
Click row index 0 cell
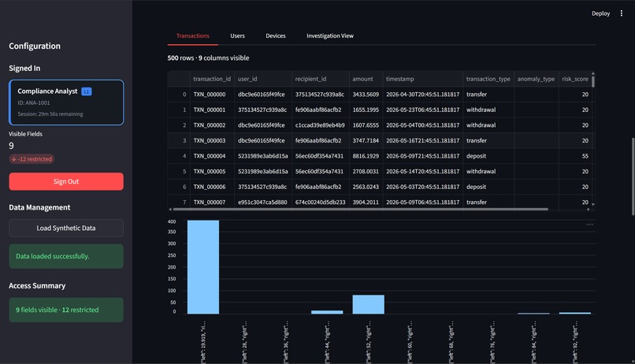click(x=179, y=95)
